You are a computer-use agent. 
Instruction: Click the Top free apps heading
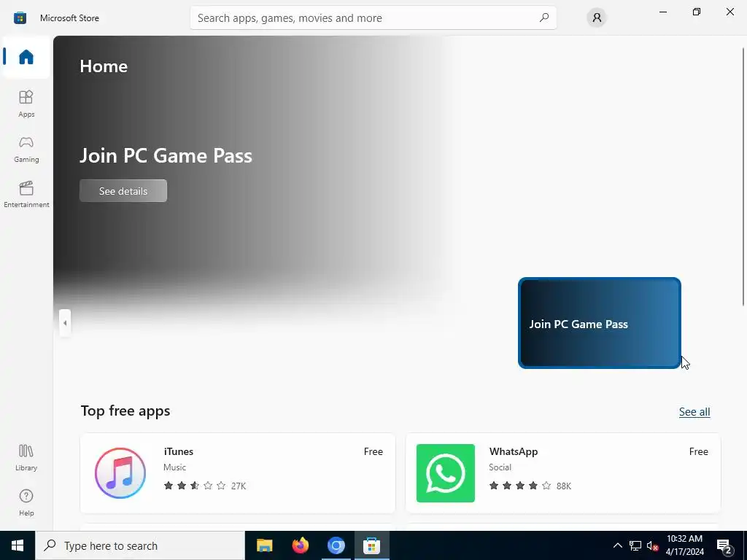pyautogui.click(x=125, y=411)
